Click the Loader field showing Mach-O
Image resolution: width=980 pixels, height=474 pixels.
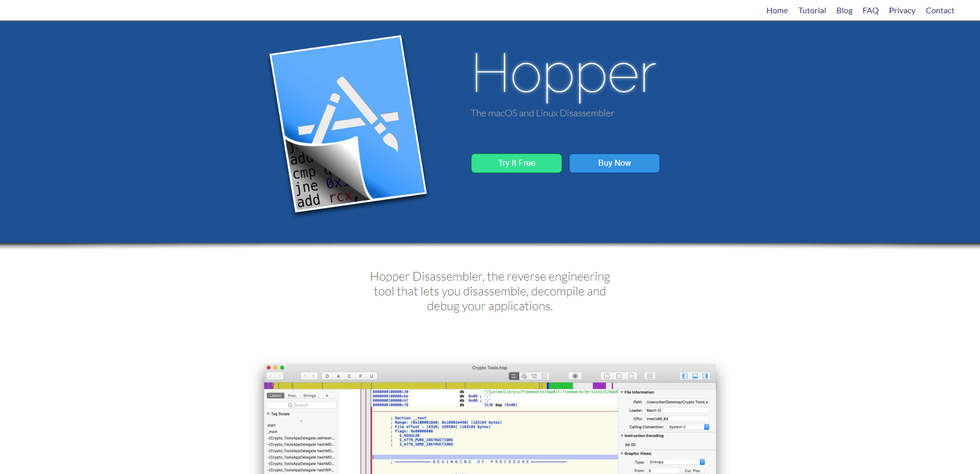tap(677, 410)
